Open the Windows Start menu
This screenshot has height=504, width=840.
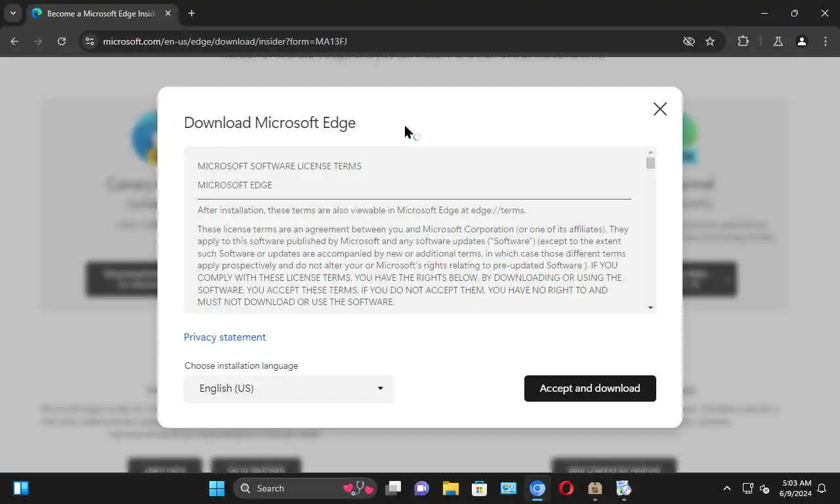tap(217, 488)
